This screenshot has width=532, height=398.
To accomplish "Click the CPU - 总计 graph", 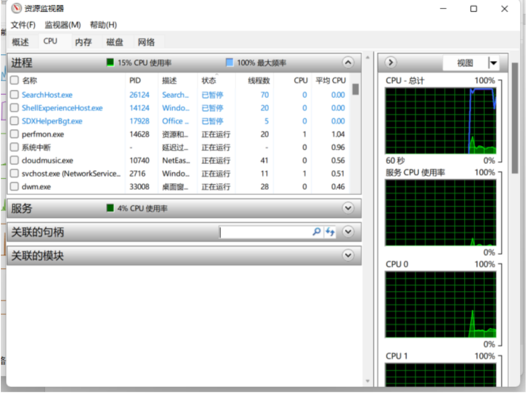I will coord(441,121).
